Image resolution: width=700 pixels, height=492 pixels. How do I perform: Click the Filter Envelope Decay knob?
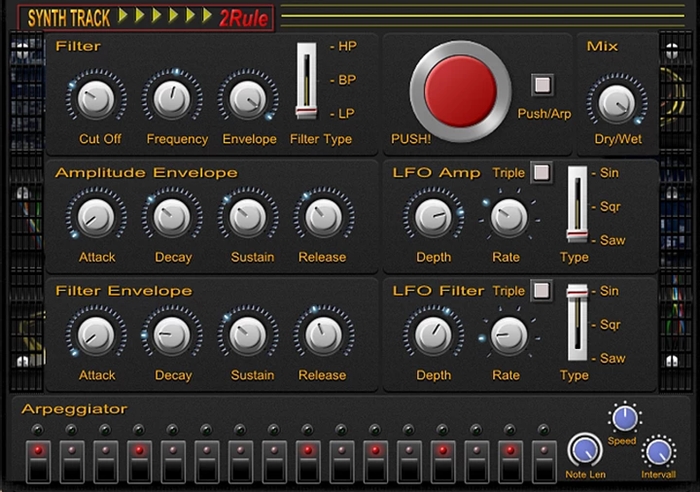click(x=172, y=335)
